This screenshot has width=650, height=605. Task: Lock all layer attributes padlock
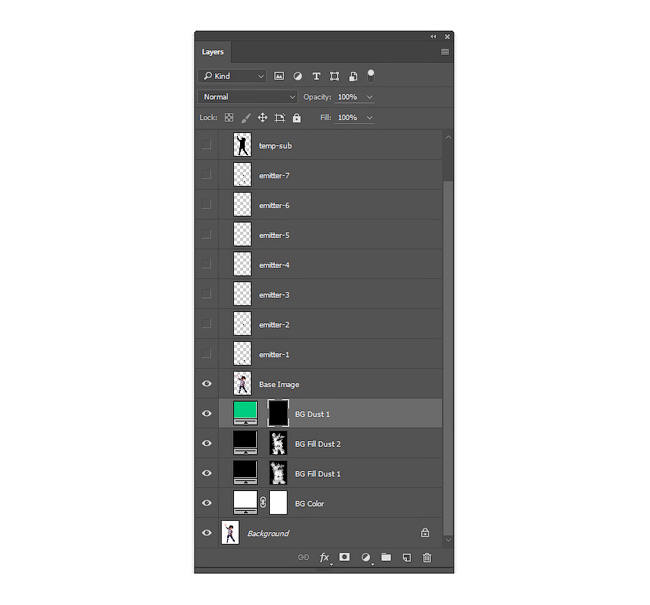(x=297, y=118)
